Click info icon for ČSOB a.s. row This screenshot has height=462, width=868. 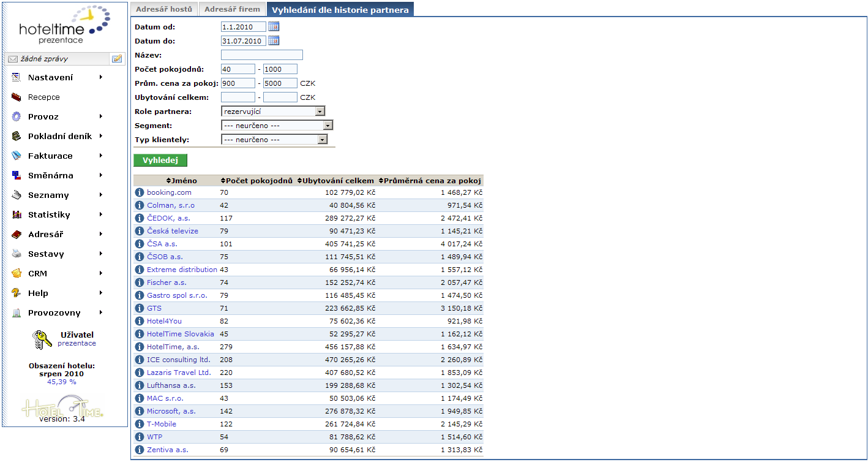click(140, 257)
